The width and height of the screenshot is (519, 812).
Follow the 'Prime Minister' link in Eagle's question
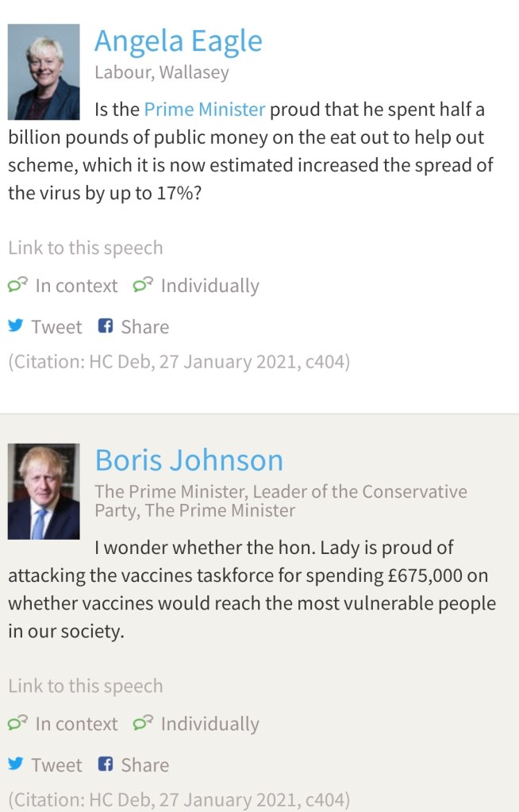coord(205,109)
